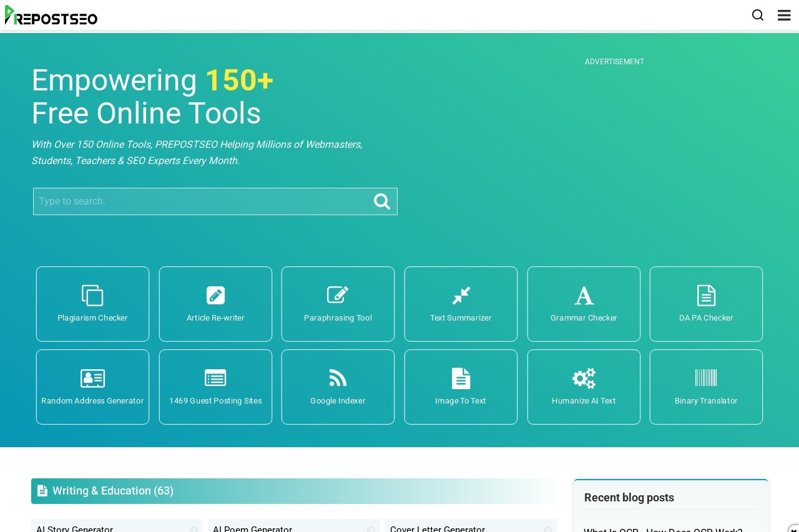Open the Plagiarism Checker tool card
The height and width of the screenshot is (532, 799).
[92, 304]
